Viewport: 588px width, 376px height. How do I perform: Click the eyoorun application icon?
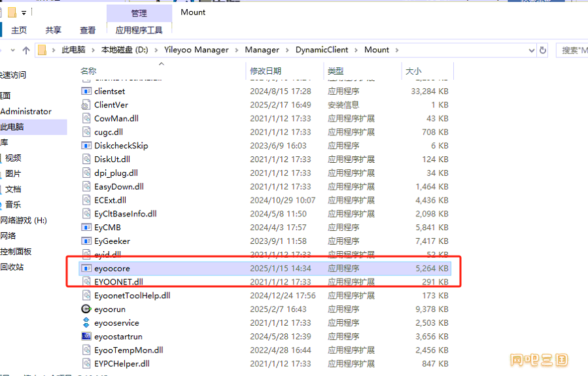click(x=86, y=309)
